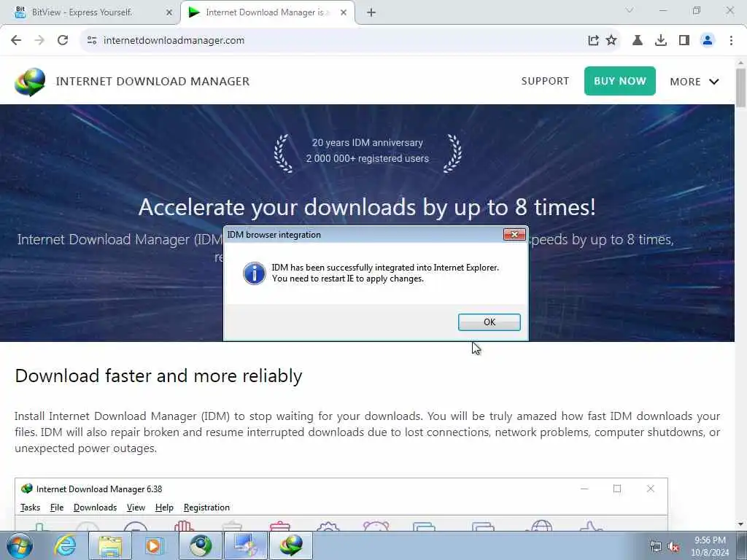
Task: Click the network tray icon
Action: (x=656, y=547)
